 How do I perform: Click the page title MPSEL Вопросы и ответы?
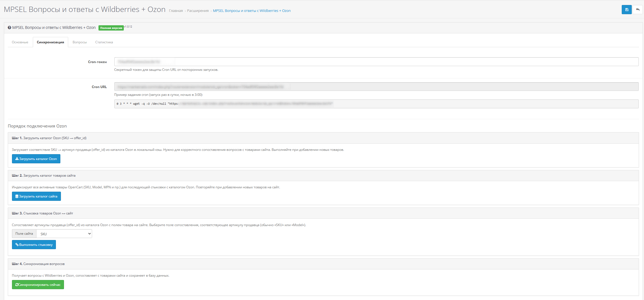85,9
